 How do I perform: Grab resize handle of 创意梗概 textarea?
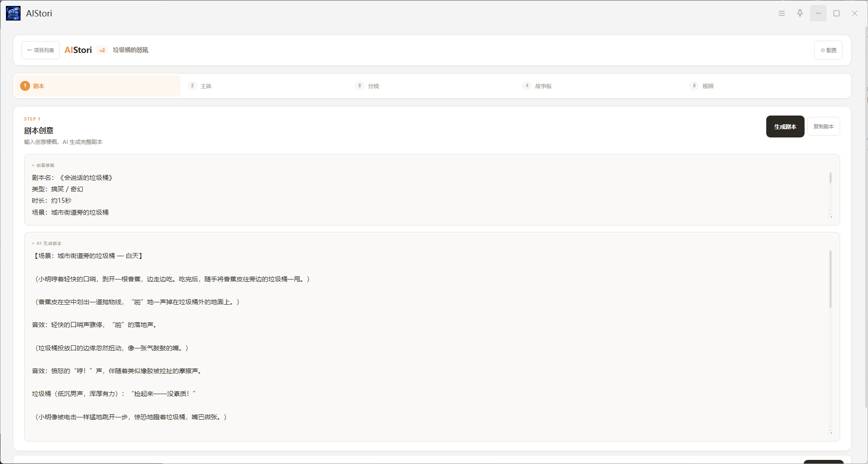tap(831, 216)
